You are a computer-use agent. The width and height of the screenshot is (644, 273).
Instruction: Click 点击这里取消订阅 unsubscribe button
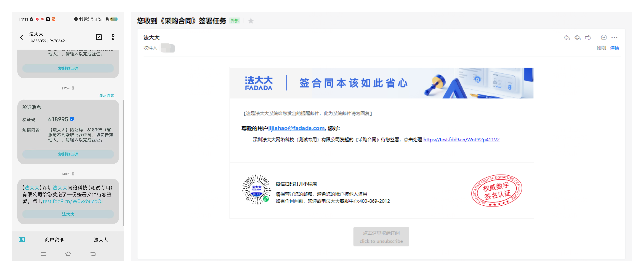tap(381, 237)
